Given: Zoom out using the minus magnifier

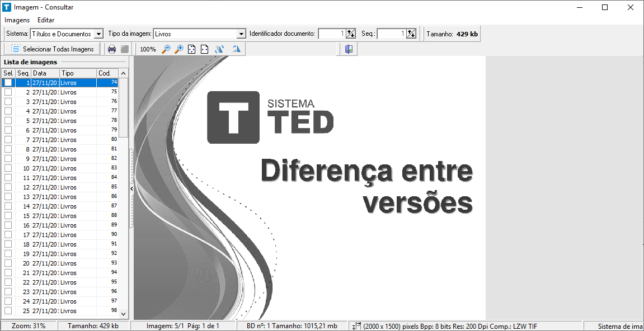Looking at the screenshot, I should (x=166, y=49).
